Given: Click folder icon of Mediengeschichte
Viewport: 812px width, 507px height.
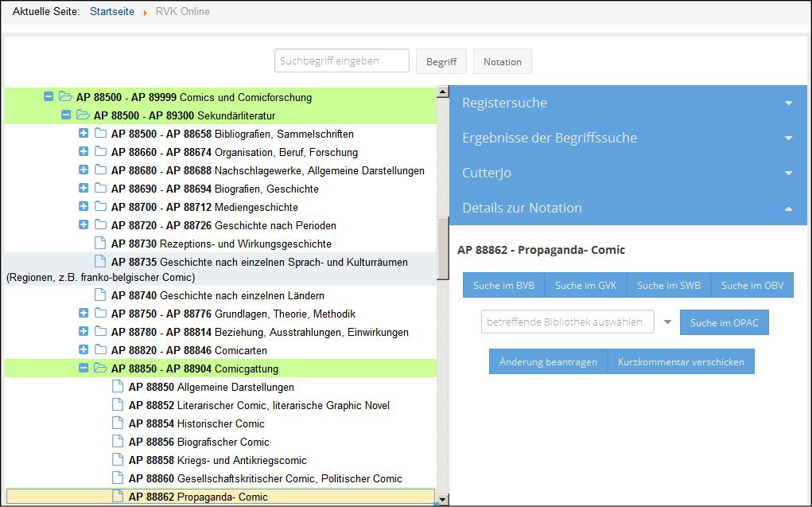Looking at the screenshot, I should pyautogui.click(x=100, y=206).
